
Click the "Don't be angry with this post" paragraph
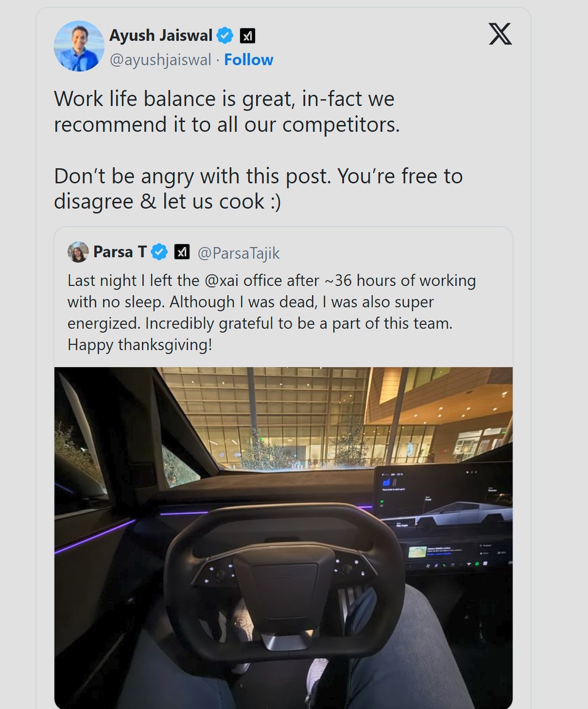(x=258, y=189)
